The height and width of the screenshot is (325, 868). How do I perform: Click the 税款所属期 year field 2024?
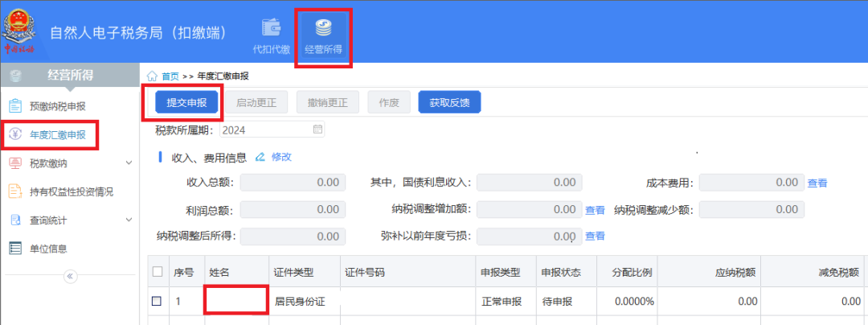point(272,130)
